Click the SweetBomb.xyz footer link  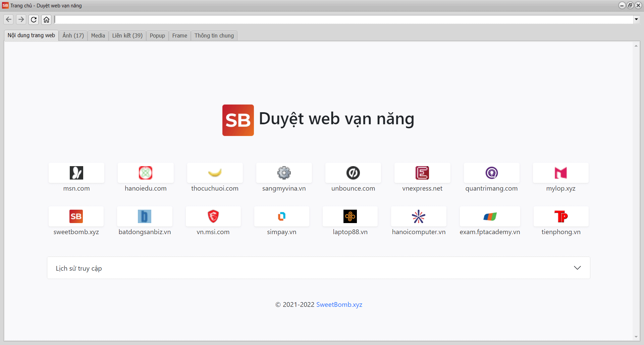339,304
